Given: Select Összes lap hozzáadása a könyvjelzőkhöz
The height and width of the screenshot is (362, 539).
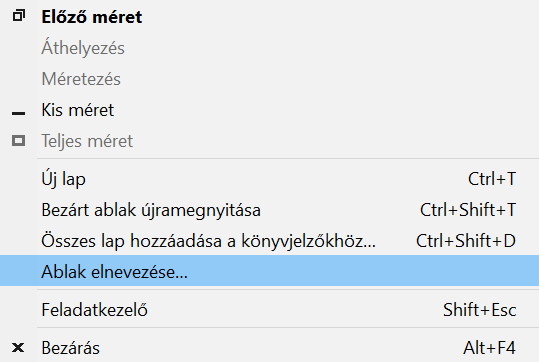Looking at the screenshot, I should coord(270,241).
